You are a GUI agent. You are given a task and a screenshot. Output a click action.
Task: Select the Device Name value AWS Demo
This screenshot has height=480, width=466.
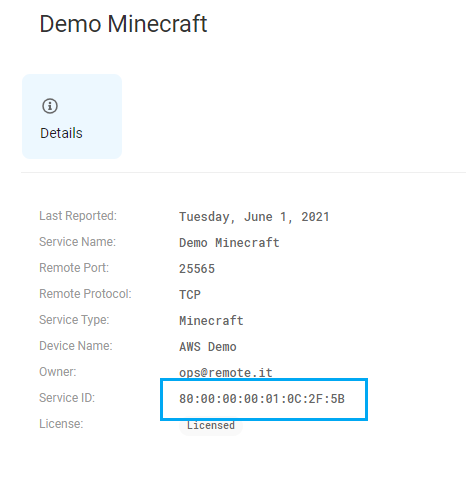(x=208, y=347)
